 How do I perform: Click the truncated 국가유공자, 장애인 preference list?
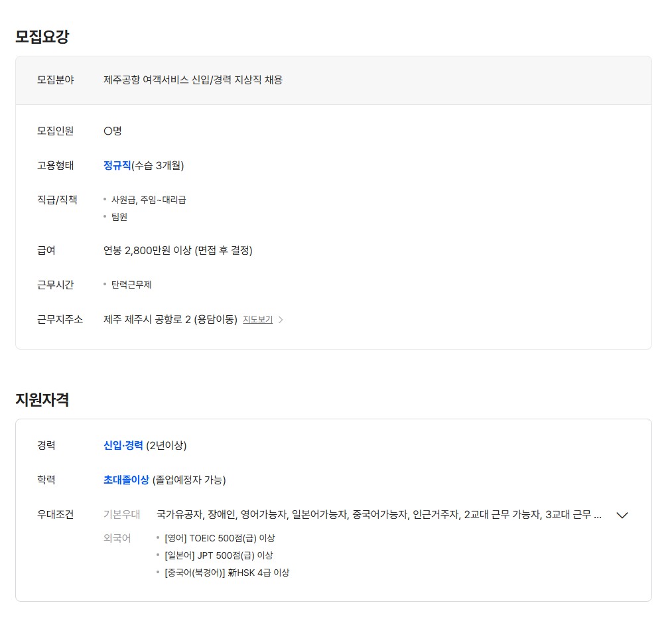click(379, 514)
